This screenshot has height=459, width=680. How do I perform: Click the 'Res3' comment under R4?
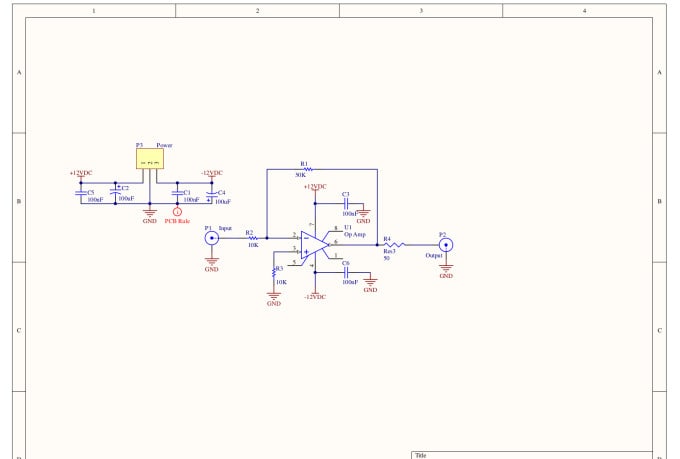(x=389, y=251)
